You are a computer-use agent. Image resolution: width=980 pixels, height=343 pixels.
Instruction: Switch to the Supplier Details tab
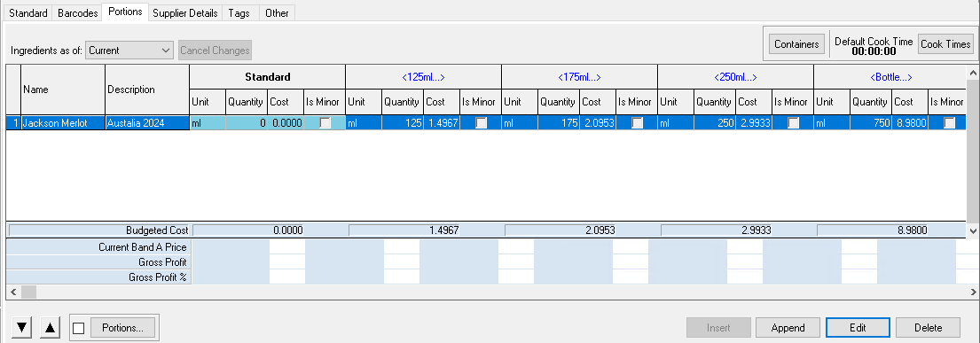click(x=185, y=13)
